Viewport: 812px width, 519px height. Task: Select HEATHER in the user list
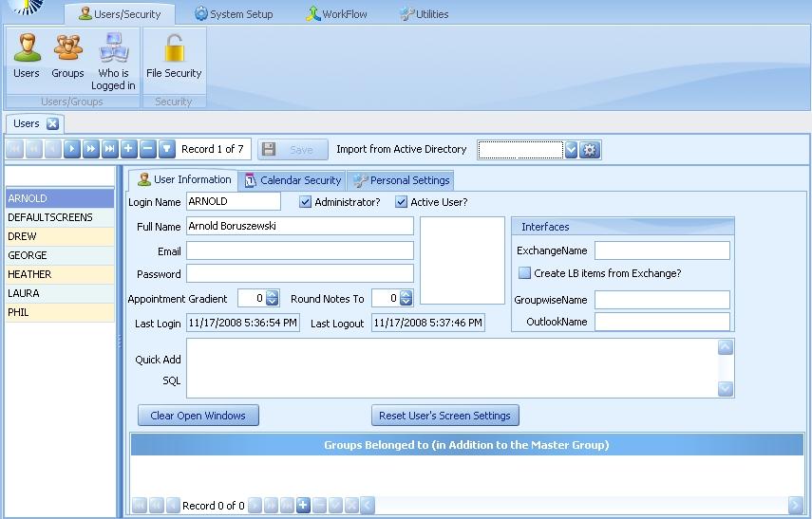point(60,274)
